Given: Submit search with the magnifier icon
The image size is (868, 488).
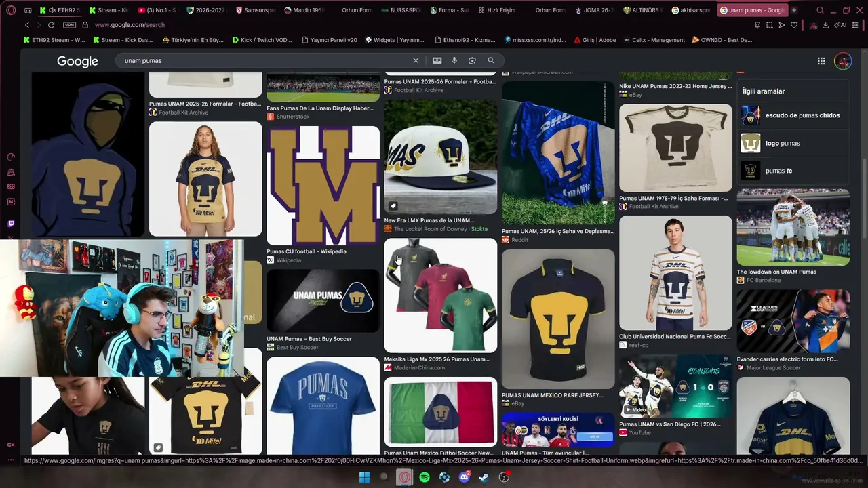Looking at the screenshot, I should click(x=491, y=60).
